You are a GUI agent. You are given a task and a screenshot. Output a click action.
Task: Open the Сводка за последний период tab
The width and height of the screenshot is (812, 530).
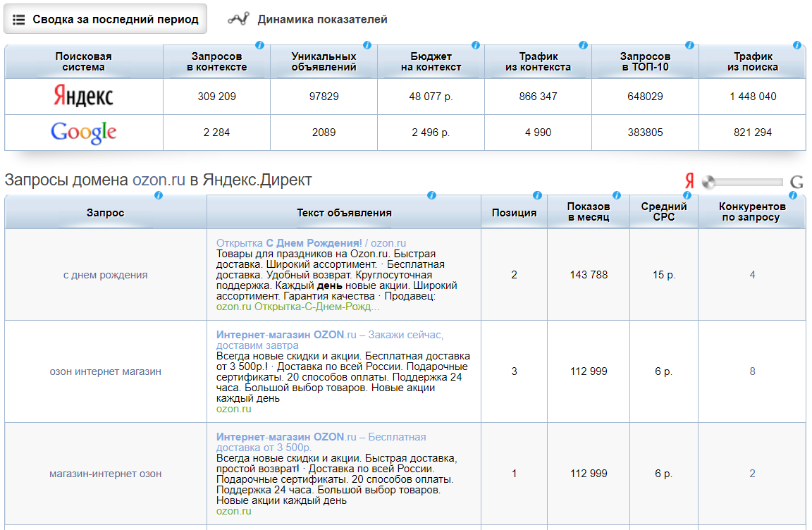pyautogui.click(x=105, y=19)
